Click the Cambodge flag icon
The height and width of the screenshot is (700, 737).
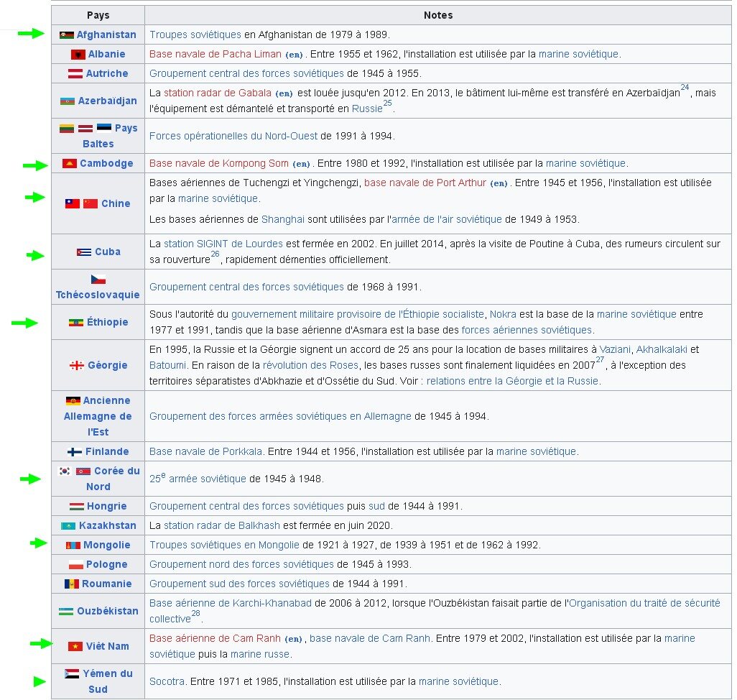coord(70,164)
